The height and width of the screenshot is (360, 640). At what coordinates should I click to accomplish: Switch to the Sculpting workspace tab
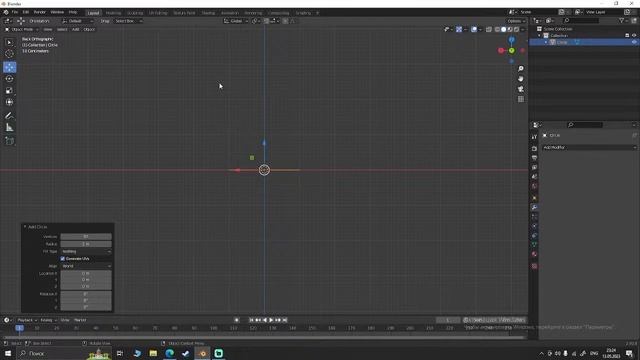135,13
